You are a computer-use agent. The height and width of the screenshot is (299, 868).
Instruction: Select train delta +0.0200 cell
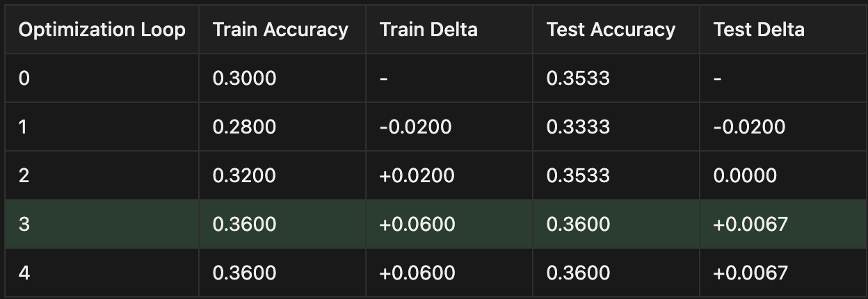click(x=417, y=175)
